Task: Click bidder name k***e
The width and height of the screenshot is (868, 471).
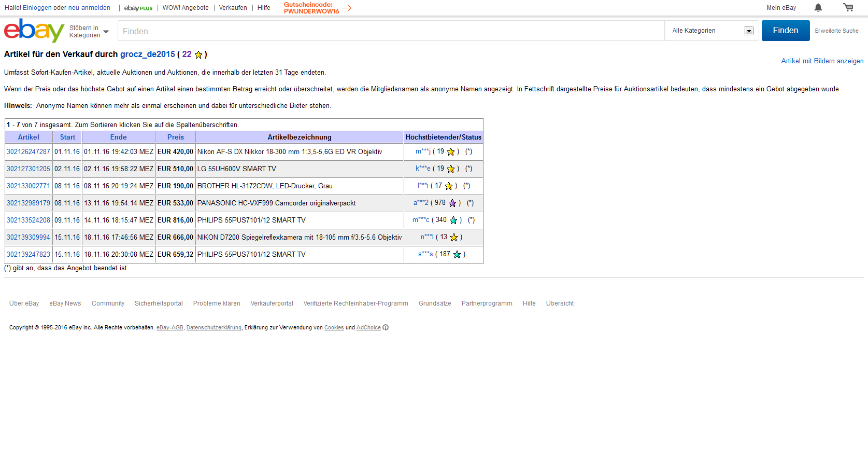Action: 423,169
